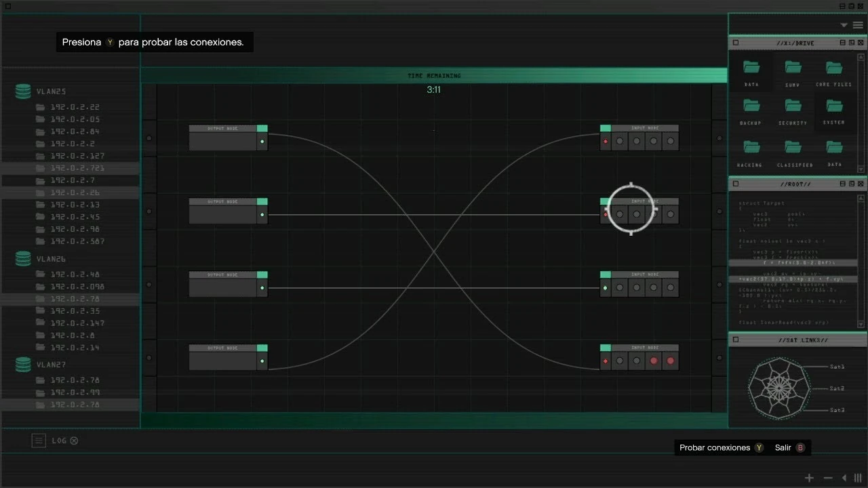The image size is (868, 488).
Task: Open the DATA folder beside CLASSIFIED
Action: pyautogui.click(x=834, y=147)
